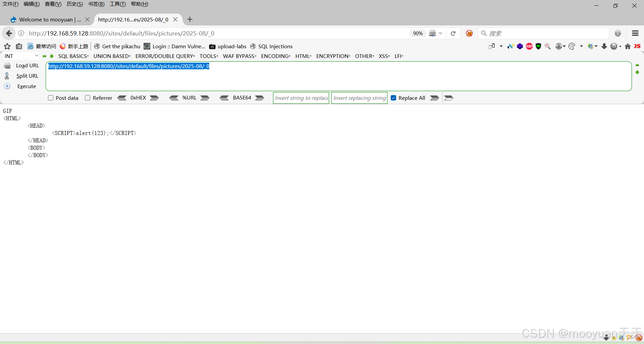The width and height of the screenshot is (644, 344).
Task: Enable the Referrer checkbox
Action: tap(88, 98)
